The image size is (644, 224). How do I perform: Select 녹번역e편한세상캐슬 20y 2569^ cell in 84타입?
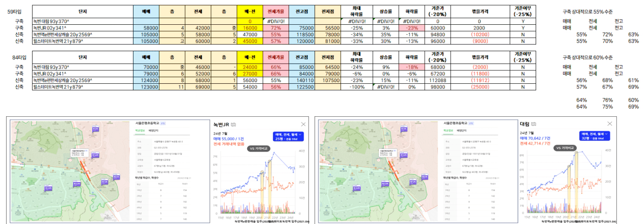[x=83, y=80]
